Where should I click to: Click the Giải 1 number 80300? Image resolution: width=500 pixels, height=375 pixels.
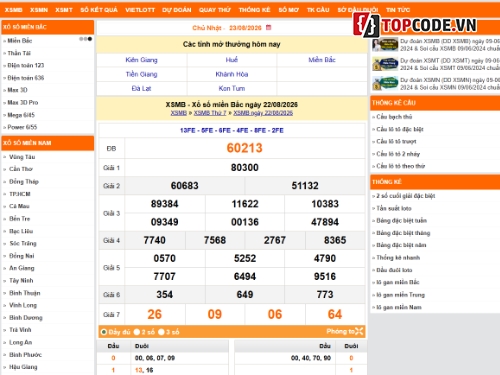click(245, 167)
